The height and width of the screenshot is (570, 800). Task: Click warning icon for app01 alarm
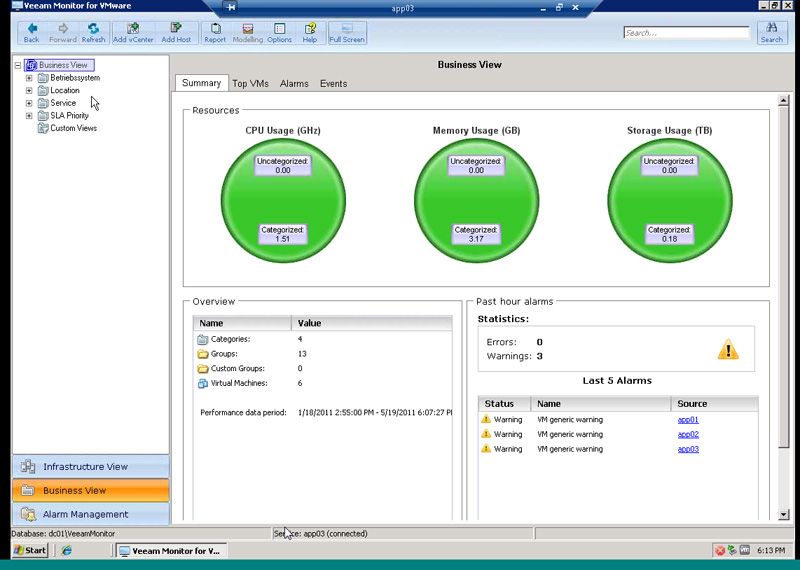tap(486, 419)
